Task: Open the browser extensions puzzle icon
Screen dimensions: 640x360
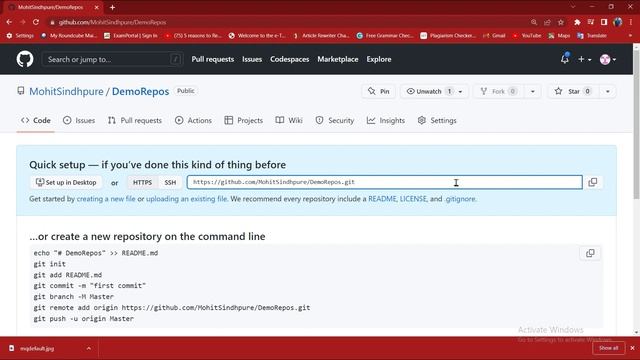Action: click(x=577, y=22)
